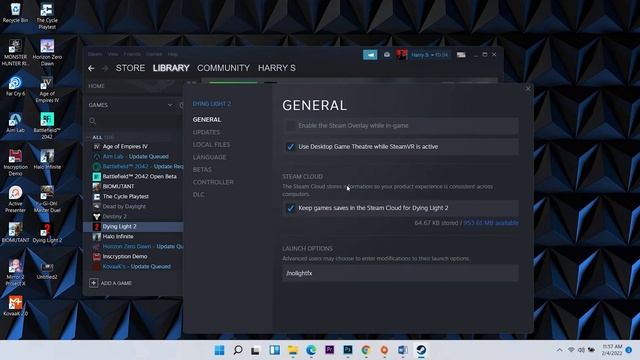Click the library search magnifier icon

point(93,121)
